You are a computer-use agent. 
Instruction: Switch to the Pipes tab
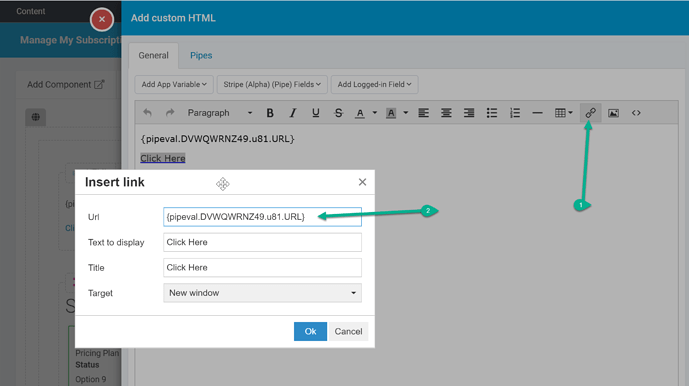(201, 55)
